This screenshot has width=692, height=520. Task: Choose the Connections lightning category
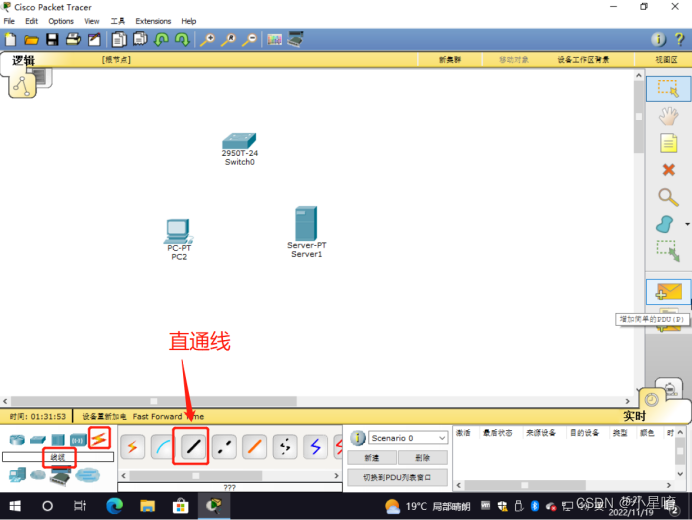(x=99, y=438)
